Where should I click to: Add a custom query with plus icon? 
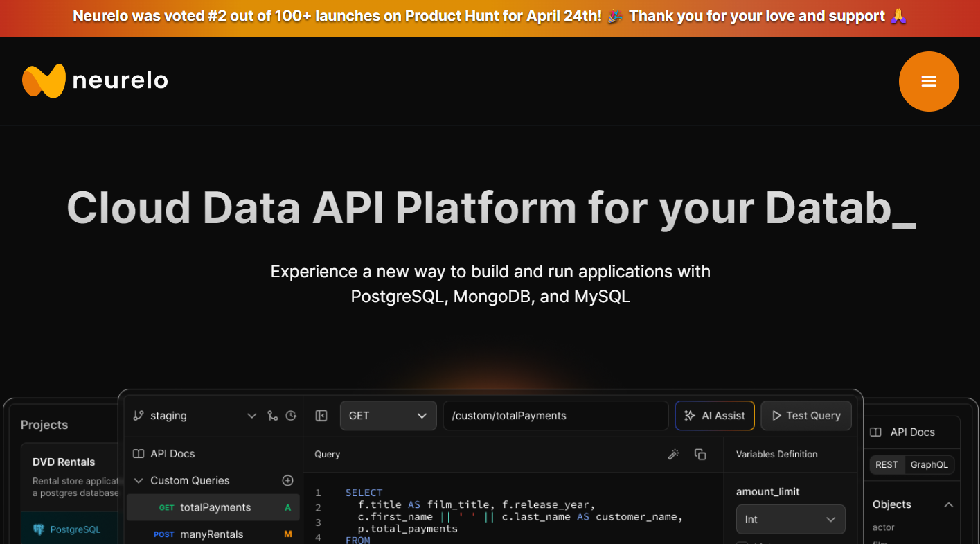click(288, 480)
